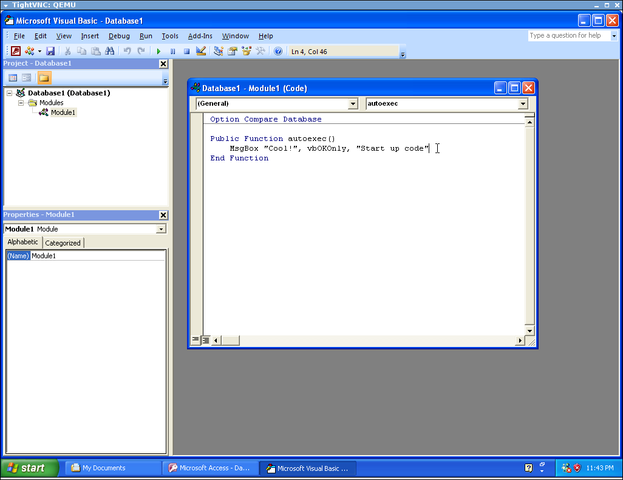Select Module1 in the project tree
Viewport: 623px width, 480px height.
[x=63, y=112]
